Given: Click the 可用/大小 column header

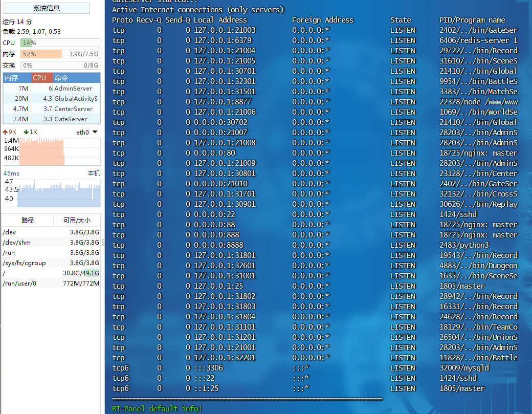Looking at the screenshot, I should [77, 220].
